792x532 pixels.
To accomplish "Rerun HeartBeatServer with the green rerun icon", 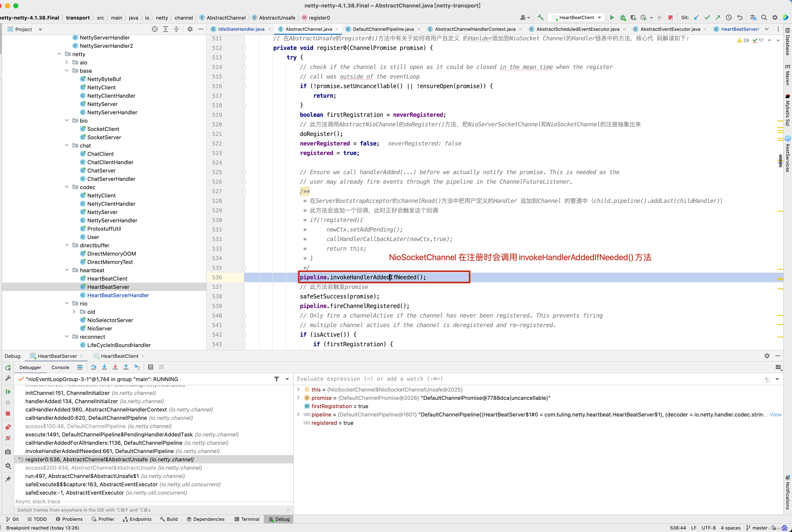I will tap(8, 368).
